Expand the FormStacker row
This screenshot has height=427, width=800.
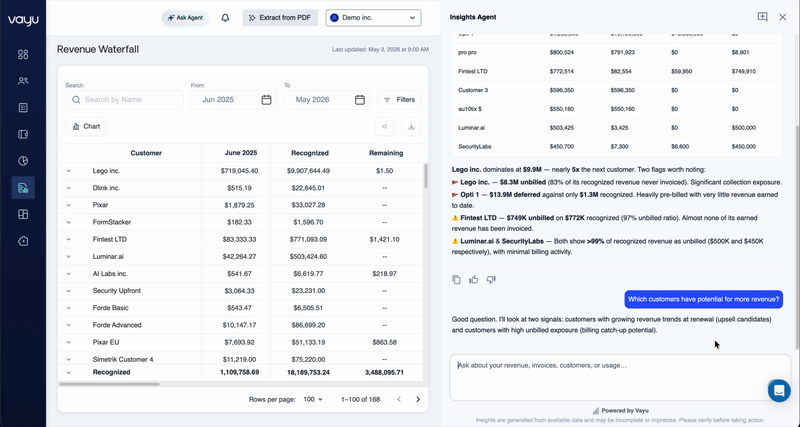pyautogui.click(x=68, y=222)
